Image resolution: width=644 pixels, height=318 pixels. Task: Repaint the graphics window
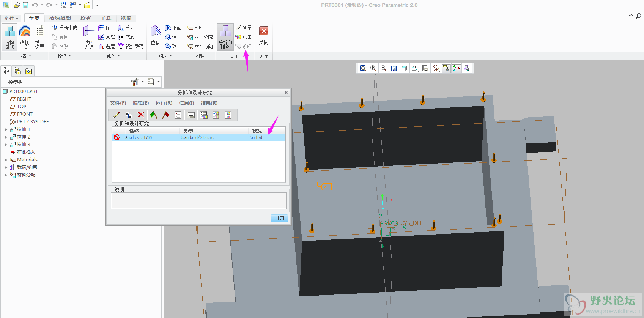coord(394,68)
